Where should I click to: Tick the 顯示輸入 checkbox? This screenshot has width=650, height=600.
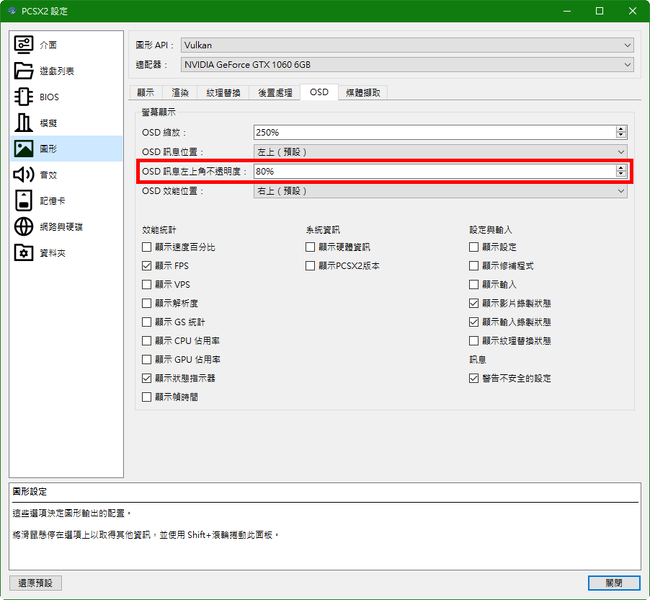pyautogui.click(x=474, y=284)
